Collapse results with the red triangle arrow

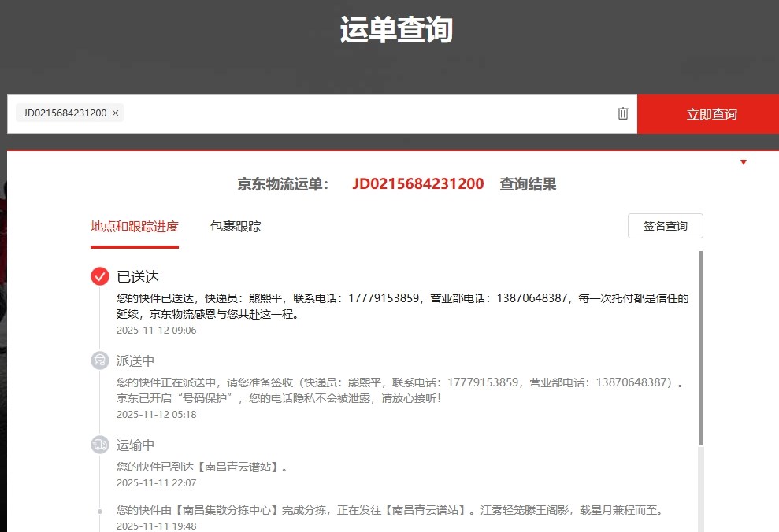pos(744,162)
